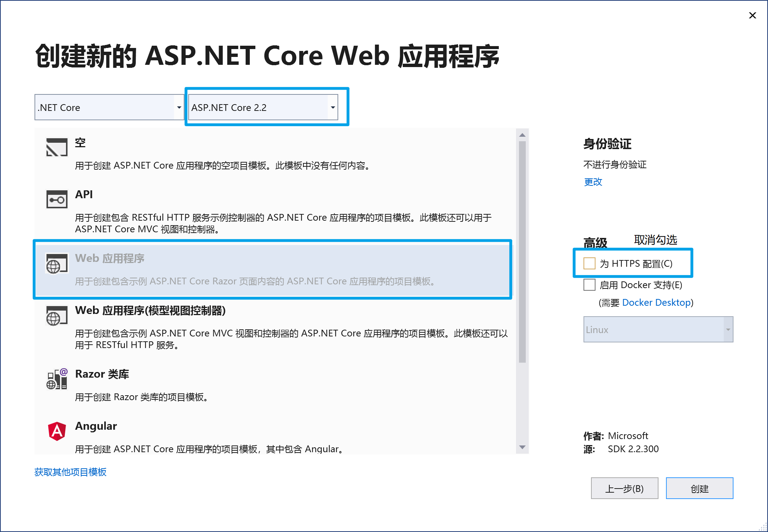Screen dimensions: 768x532
Task: Click the MVC Web application template icon
Action: (x=57, y=315)
